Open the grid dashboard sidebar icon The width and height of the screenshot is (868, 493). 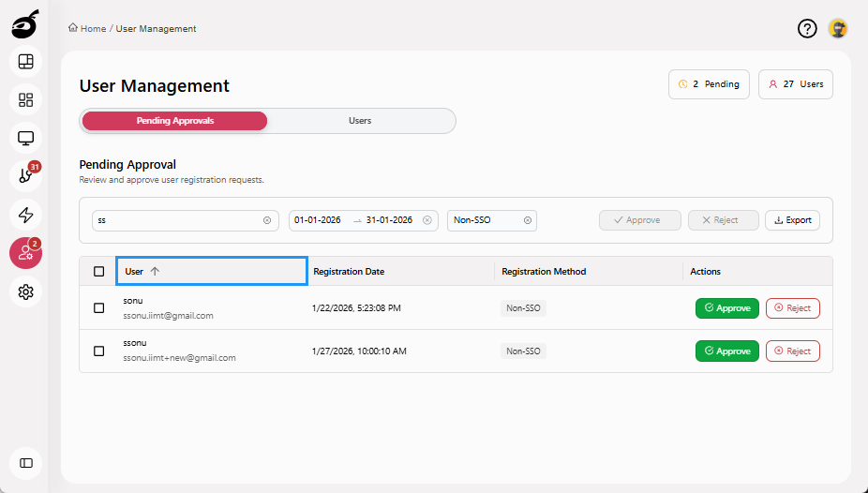(x=26, y=99)
